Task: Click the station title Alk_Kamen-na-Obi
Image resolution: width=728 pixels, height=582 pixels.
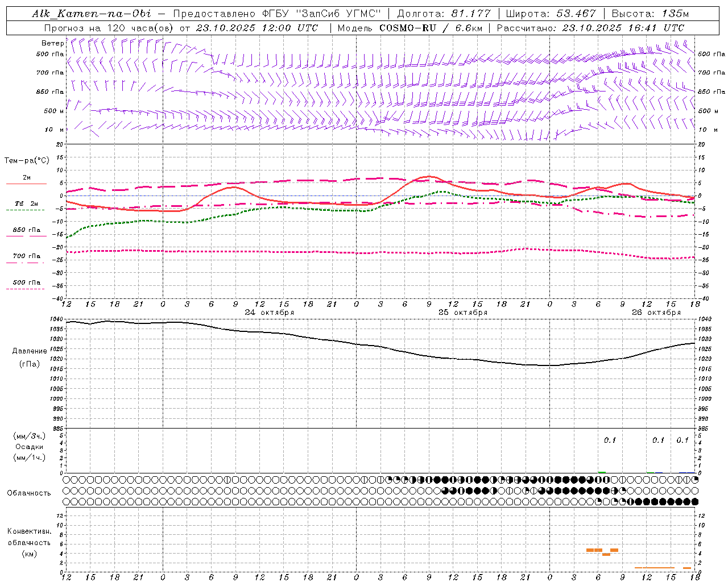Action: [x=91, y=14]
